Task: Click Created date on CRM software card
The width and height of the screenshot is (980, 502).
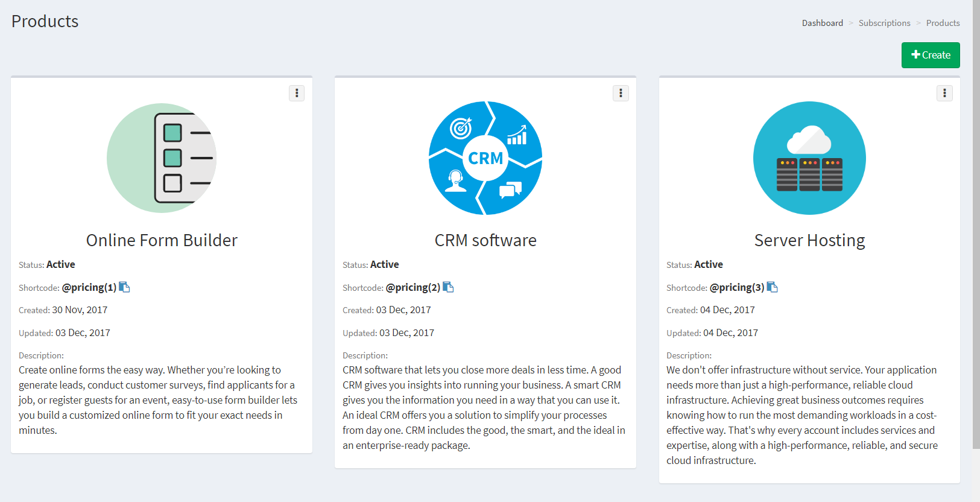Action: (x=403, y=310)
